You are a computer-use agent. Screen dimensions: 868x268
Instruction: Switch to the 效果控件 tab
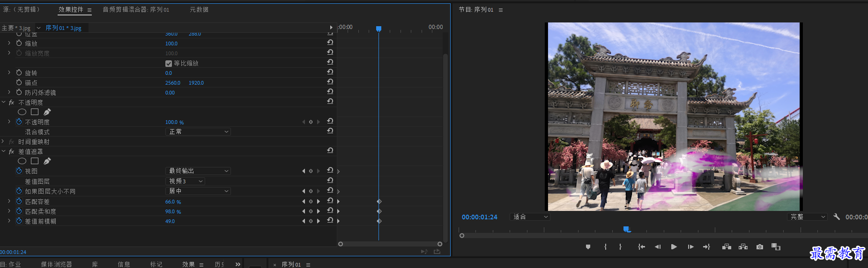71,9
